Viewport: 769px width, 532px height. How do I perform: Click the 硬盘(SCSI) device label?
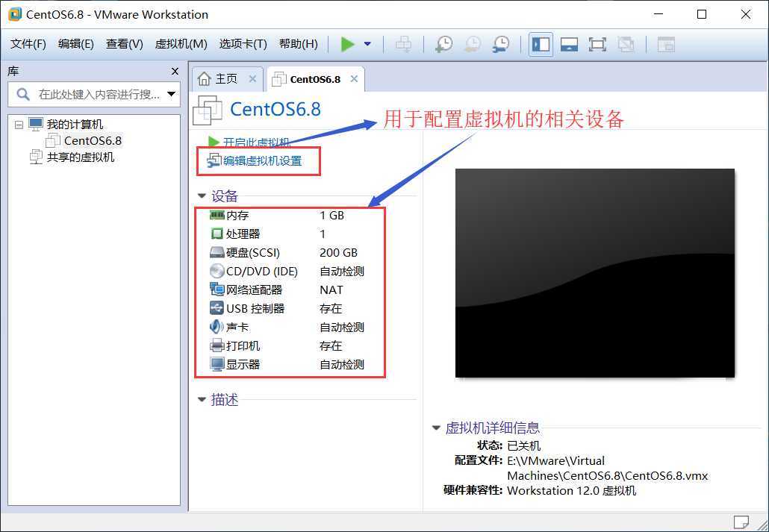pos(253,252)
